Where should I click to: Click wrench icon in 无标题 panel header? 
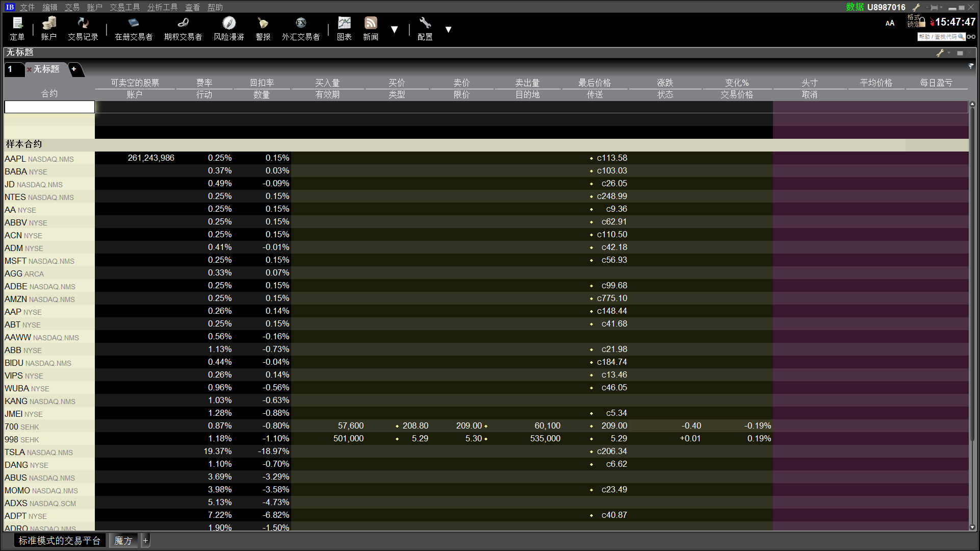(x=940, y=53)
